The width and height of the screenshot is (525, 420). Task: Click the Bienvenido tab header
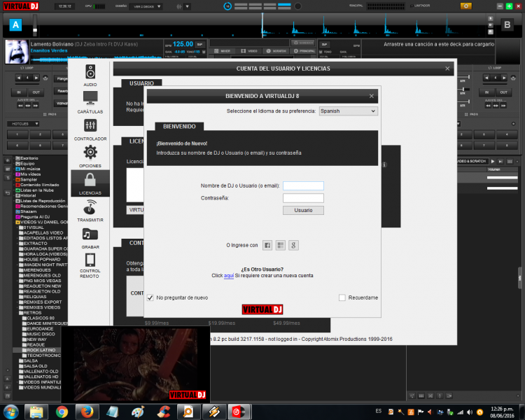[179, 127]
